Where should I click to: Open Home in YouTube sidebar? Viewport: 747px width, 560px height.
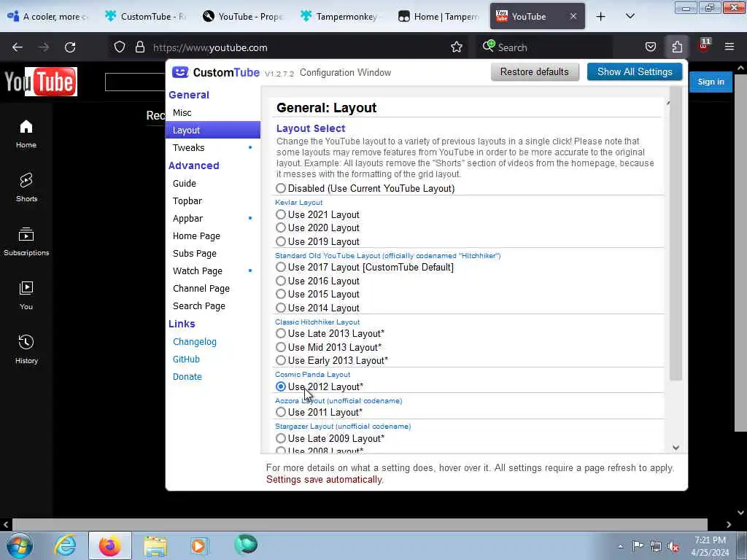[x=26, y=134]
